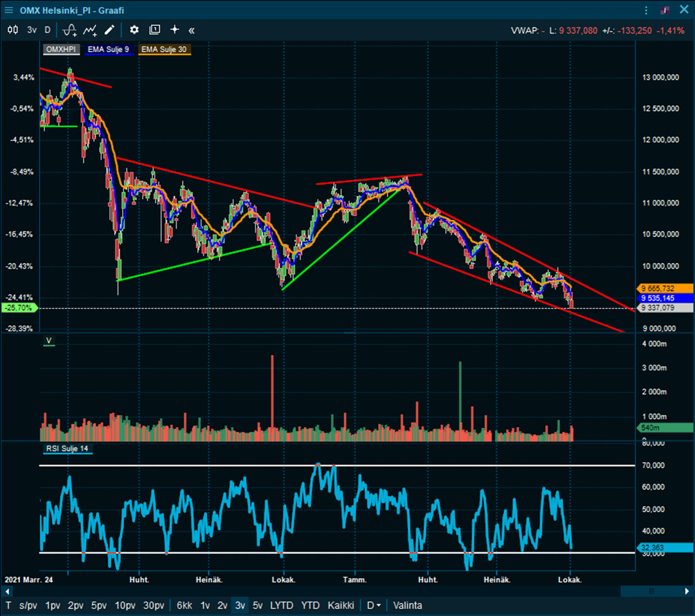Image resolution: width=695 pixels, height=616 pixels.
Task: Click the blue 9 535,145 EMA price tag
Action: (665, 298)
